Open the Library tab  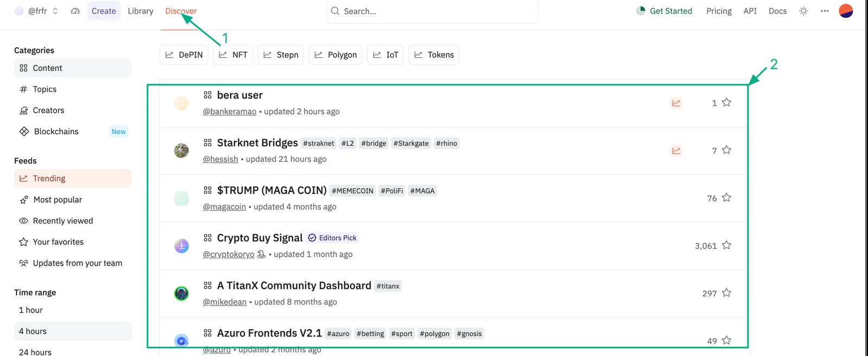[x=141, y=11]
